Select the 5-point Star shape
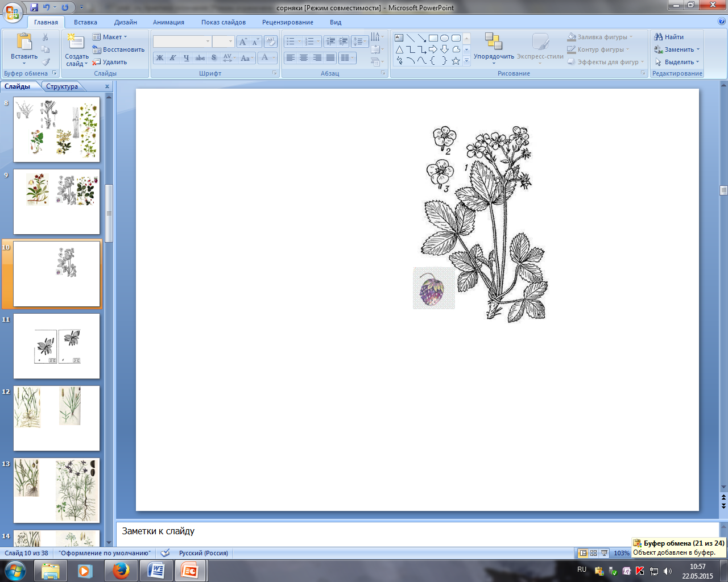 click(x=456, y=61)
